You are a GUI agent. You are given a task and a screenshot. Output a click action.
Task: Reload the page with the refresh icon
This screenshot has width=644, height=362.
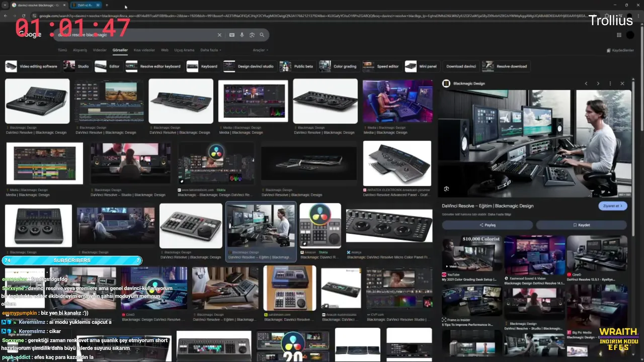24,16
